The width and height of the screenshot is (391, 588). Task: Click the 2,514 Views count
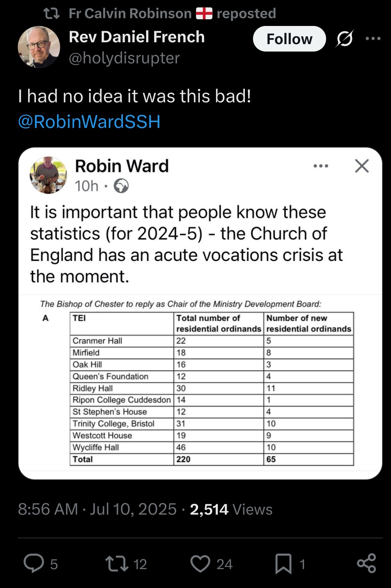pos(231,509)
